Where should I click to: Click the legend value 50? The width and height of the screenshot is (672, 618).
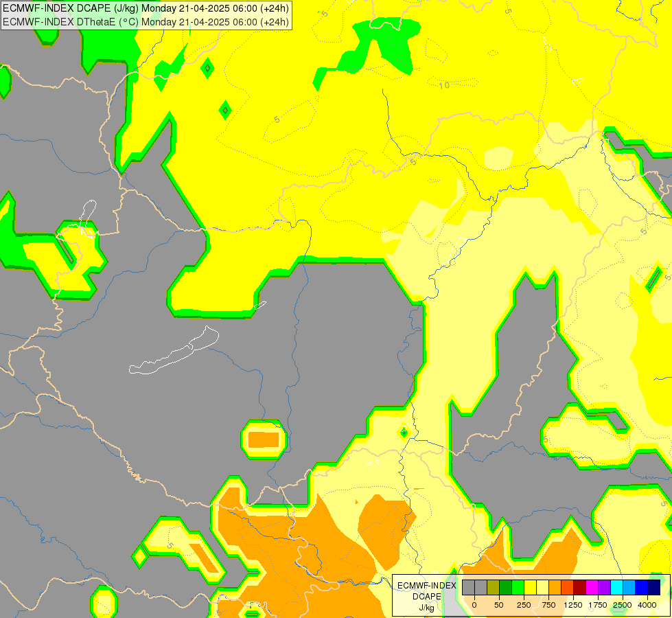[x=499, y=605]
